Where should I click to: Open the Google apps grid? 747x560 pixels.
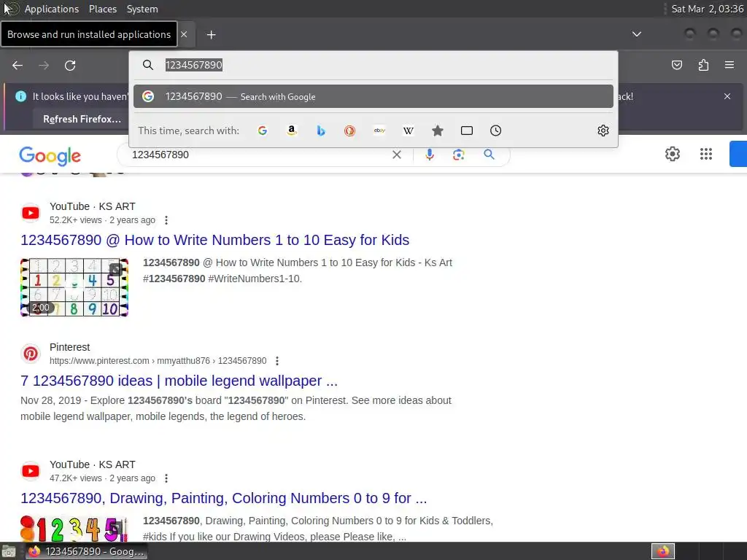coord(706,154)
